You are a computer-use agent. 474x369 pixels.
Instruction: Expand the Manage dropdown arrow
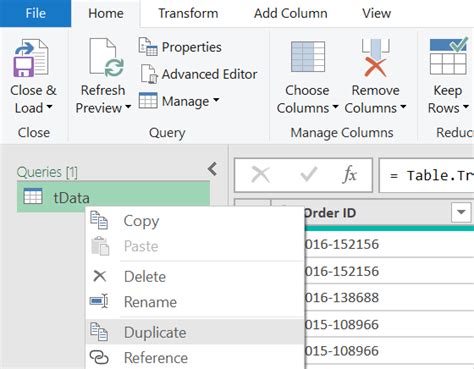216,100
